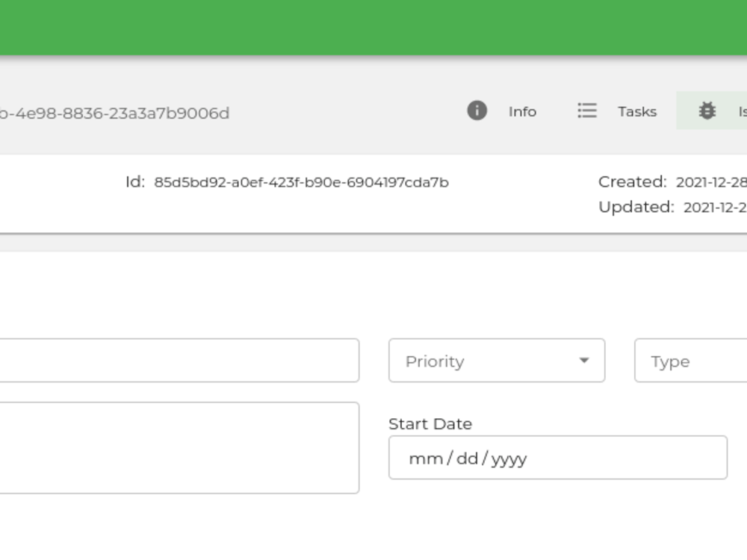
Task: Click the Created date 2021-12-28
Action: tap(711, 181)
